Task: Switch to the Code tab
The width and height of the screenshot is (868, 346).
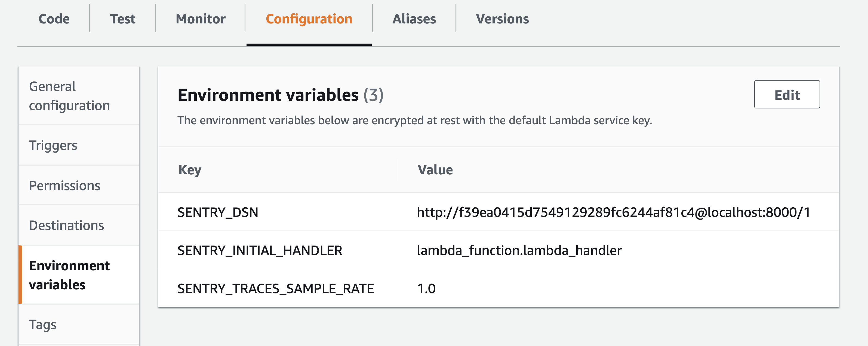Action: pyautogui.click(x=54, y=19)
